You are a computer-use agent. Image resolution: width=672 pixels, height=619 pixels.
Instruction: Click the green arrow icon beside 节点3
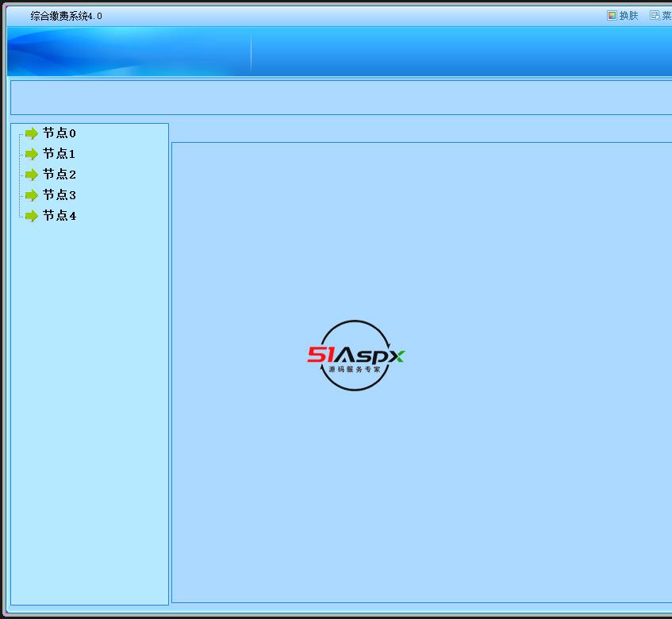(32, 195)
